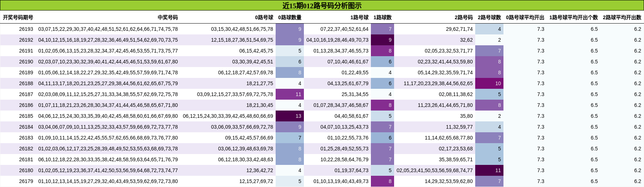Select the 0路号球 cell 18,21,27,75
644x187 pixels.
(260, 83)
